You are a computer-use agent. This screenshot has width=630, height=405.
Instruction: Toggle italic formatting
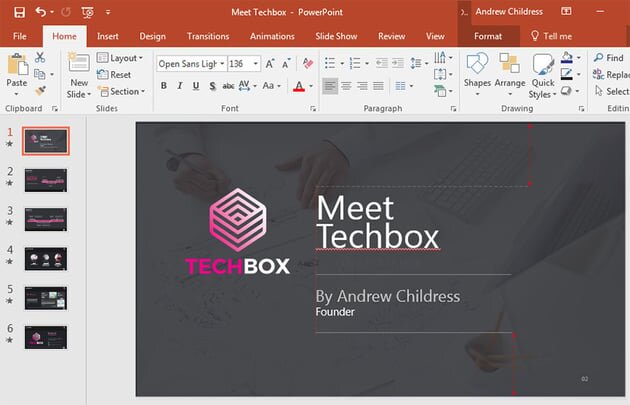pyautogui.click(x=180, y=86)
